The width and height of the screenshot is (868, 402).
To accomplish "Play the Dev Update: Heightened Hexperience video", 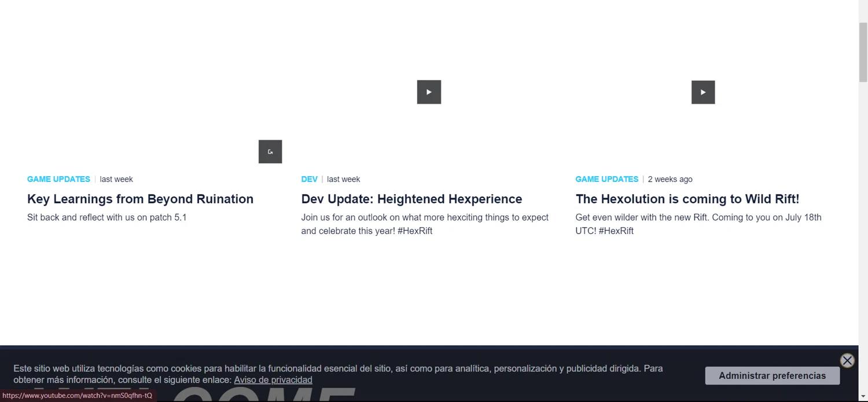I will 429,92.
